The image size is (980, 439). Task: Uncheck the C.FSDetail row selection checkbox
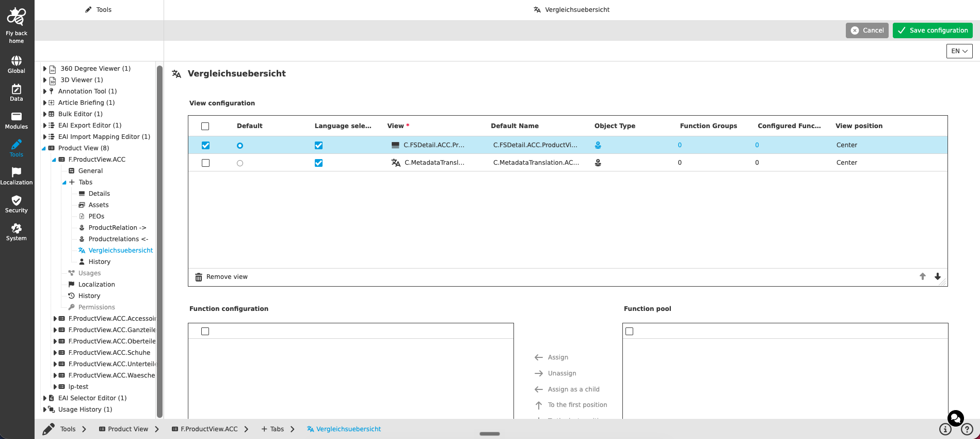coord(205,146)
